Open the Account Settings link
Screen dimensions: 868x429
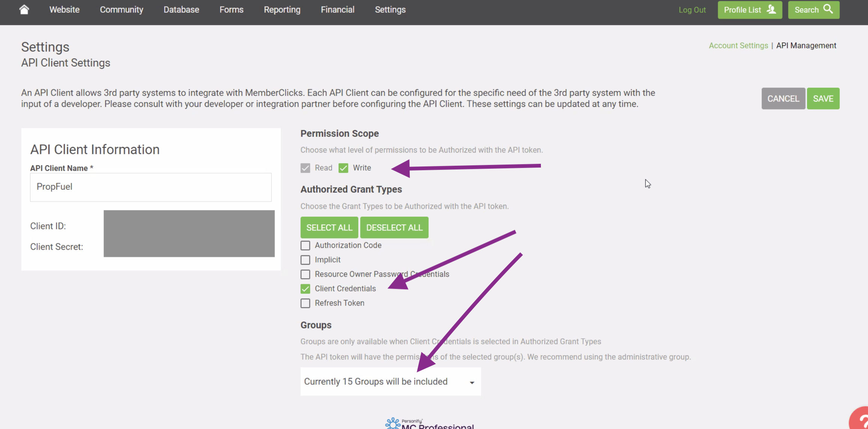point(738,45)
